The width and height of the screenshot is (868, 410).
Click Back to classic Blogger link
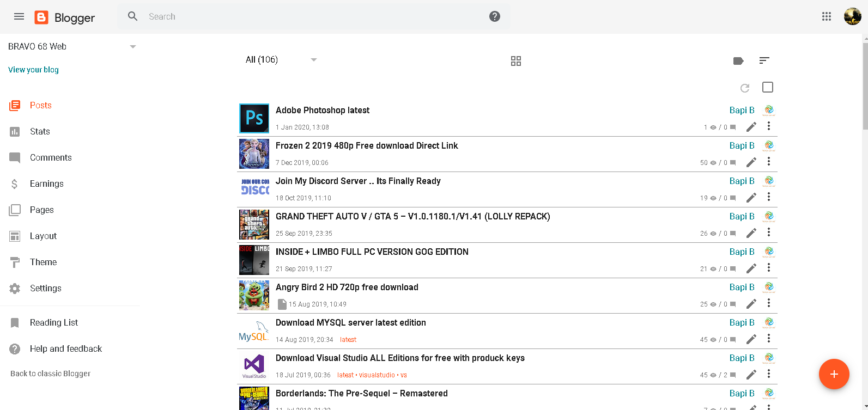pos(51,374)
